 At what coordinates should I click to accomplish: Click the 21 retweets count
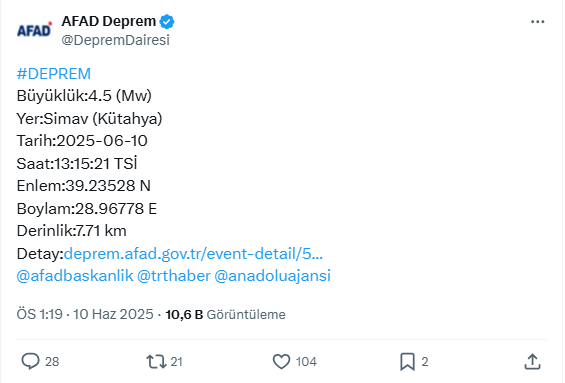click(176, 361)
